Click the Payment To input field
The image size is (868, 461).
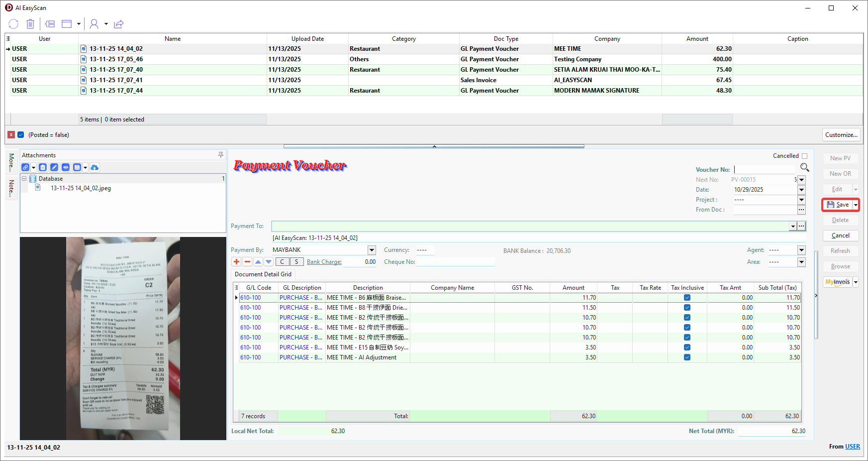pyautogui.click(x=530, y=226)
